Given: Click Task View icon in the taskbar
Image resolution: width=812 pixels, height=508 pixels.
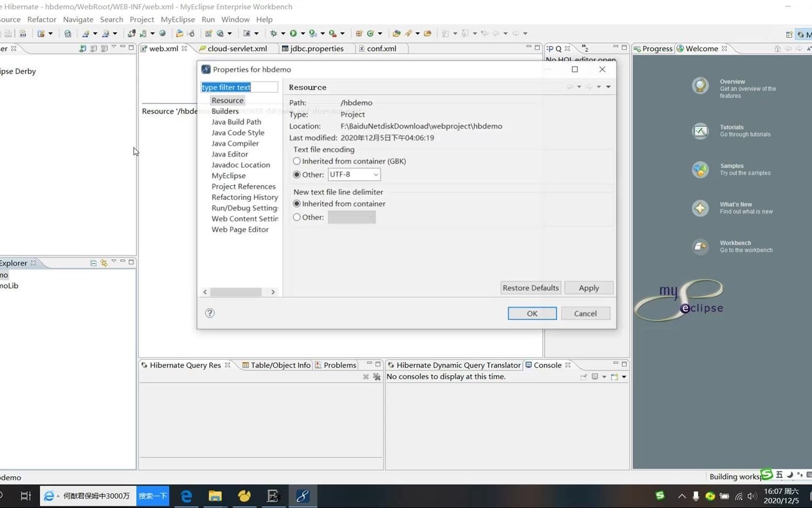Looking at the screenshot, I should coord(25,496).
